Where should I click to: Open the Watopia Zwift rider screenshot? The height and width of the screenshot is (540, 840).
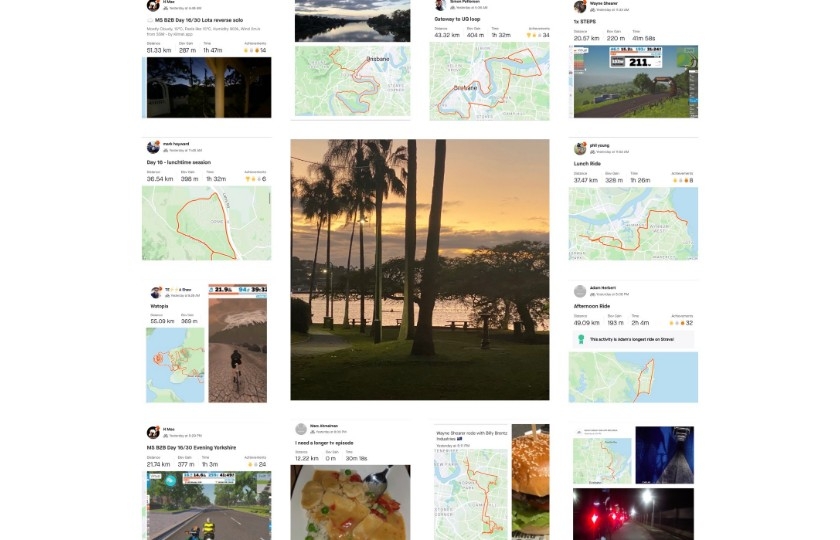pyautogui.click(x=237, y=343)
